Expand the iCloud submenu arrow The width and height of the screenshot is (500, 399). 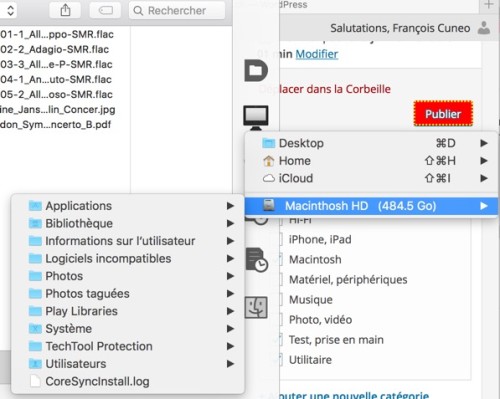pyautogui.click(x=484, y=178)
